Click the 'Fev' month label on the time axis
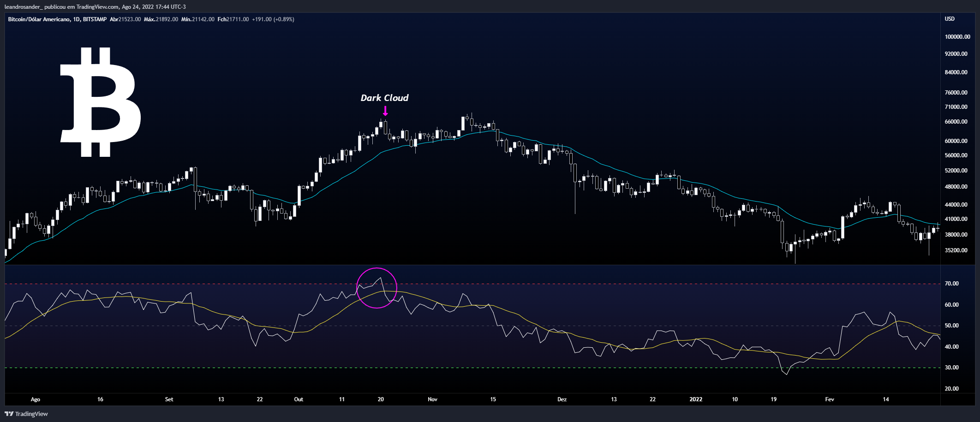 point(830,399)
